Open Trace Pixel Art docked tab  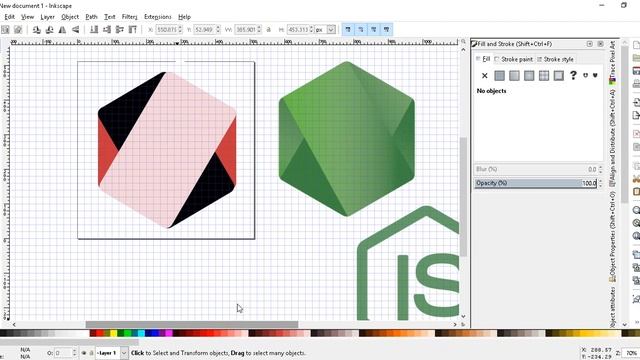(612, 62)
